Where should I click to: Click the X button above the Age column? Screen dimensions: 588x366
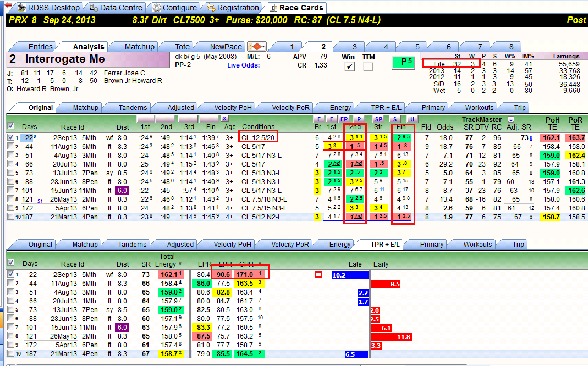[224, 119]
